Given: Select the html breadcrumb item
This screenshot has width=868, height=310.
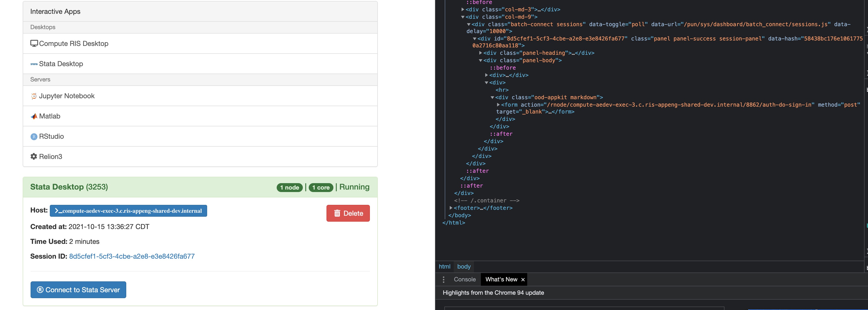Looking at the screenshot, I should click(444, 267).
